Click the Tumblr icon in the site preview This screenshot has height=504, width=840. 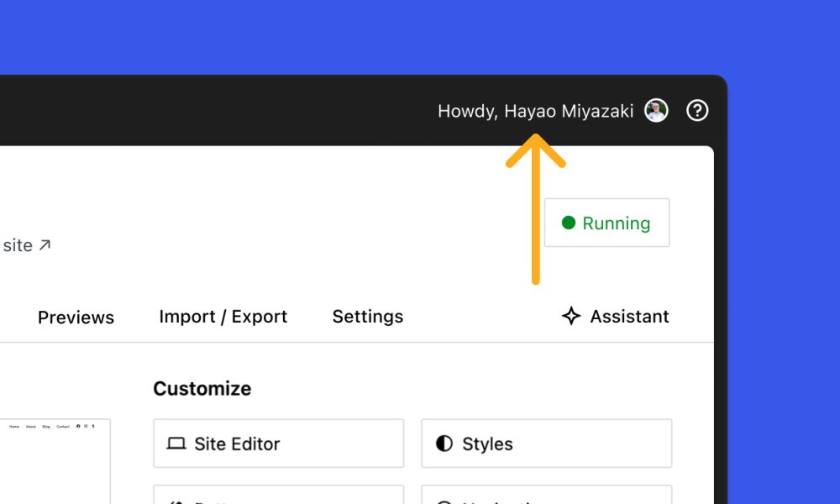pos(93,427)
